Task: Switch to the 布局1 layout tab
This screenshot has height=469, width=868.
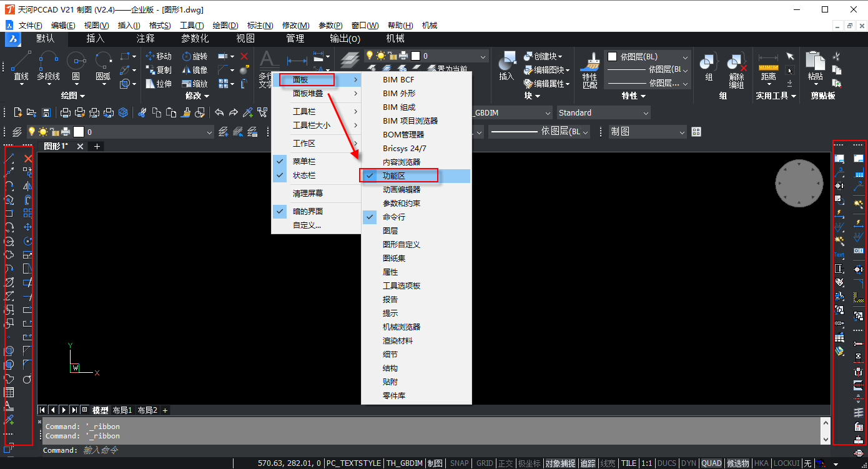Action: (122, 410)
